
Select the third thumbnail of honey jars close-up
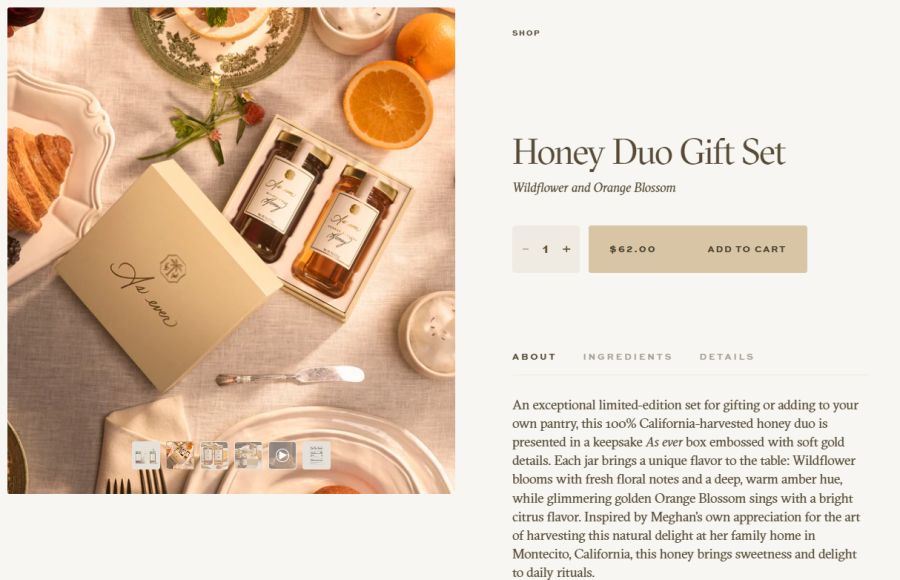click(214, 455)
